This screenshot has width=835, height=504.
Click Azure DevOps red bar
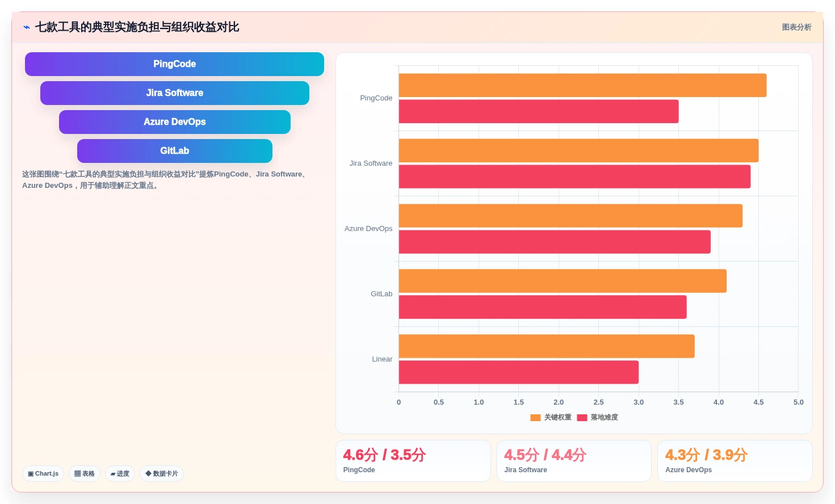555,242
